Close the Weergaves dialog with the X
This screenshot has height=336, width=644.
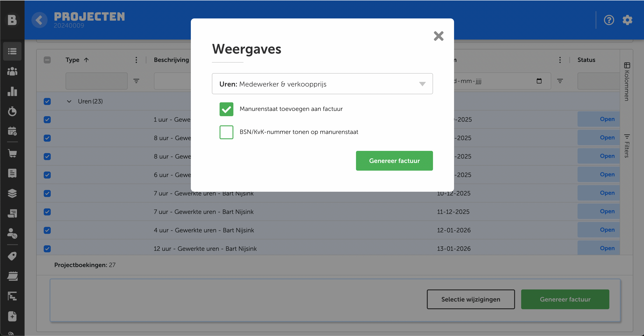(x=438, y=36)
